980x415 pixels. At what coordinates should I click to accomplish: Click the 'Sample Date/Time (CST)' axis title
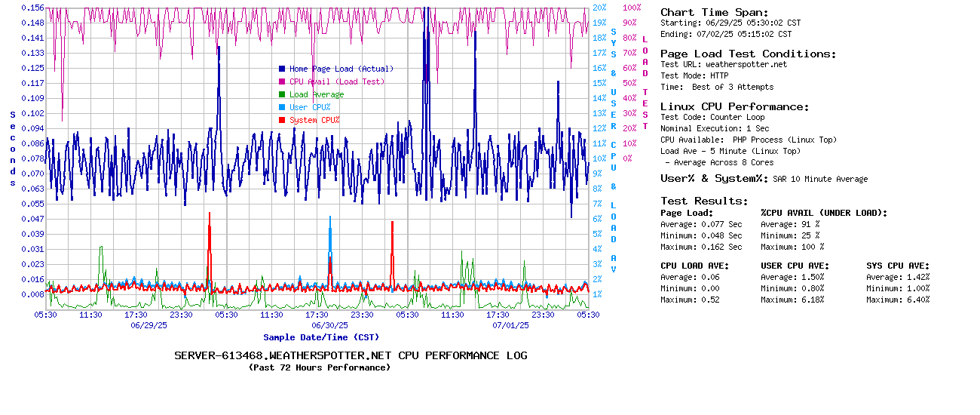click(x=321, y=337)
